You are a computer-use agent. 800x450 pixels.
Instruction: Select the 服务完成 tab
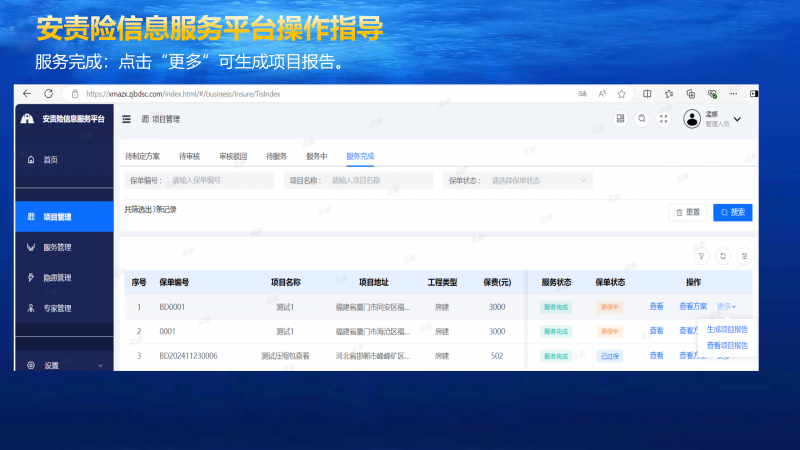click(x=360, y=156)
